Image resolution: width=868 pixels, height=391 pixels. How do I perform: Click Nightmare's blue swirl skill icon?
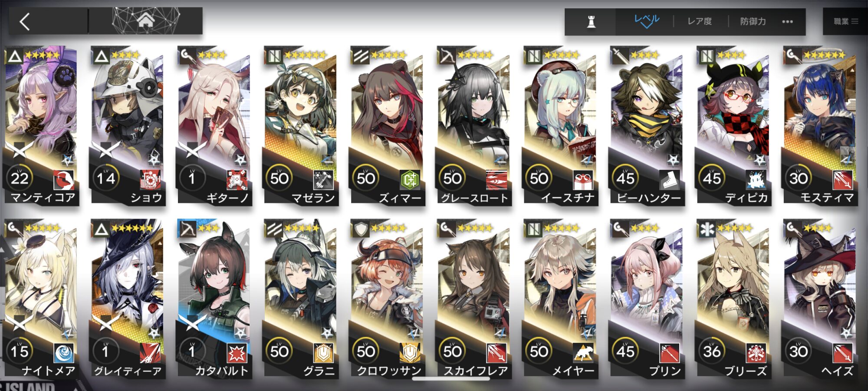tap(64, 353)
